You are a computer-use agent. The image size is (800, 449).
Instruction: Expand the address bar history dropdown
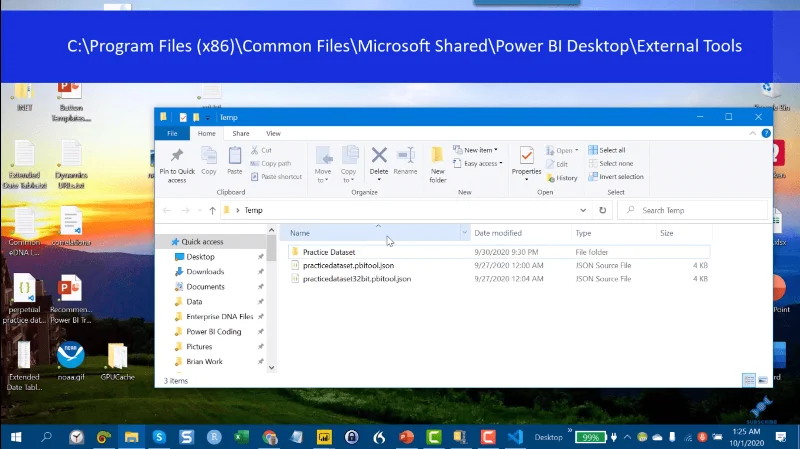[x=583, y=210]
